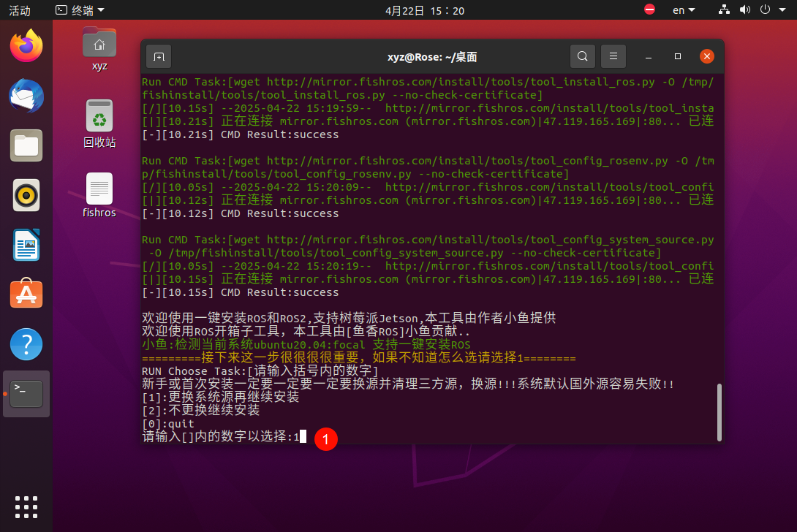Click the xyz@Rose terminal title bar
Screen dimensions: 797x532
pyautogui.click(x=432, y=57)
